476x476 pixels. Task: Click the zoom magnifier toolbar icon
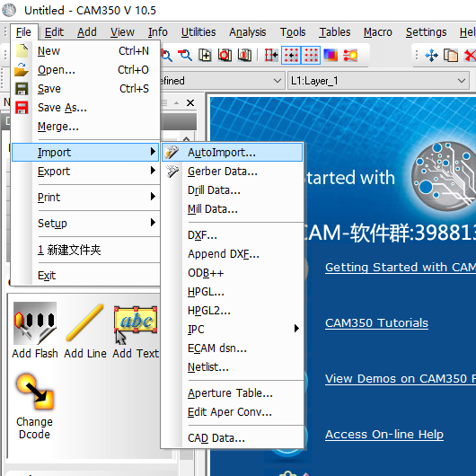[185, 56]
